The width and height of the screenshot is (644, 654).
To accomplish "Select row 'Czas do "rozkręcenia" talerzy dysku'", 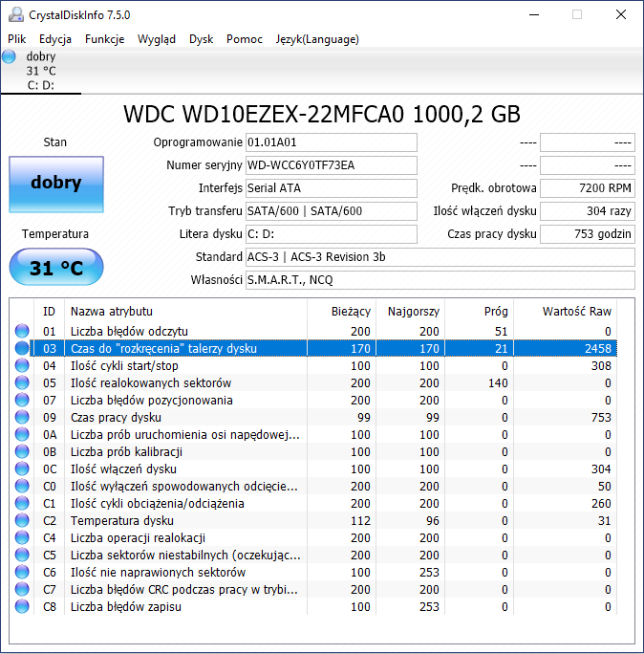I will point(313,348).
